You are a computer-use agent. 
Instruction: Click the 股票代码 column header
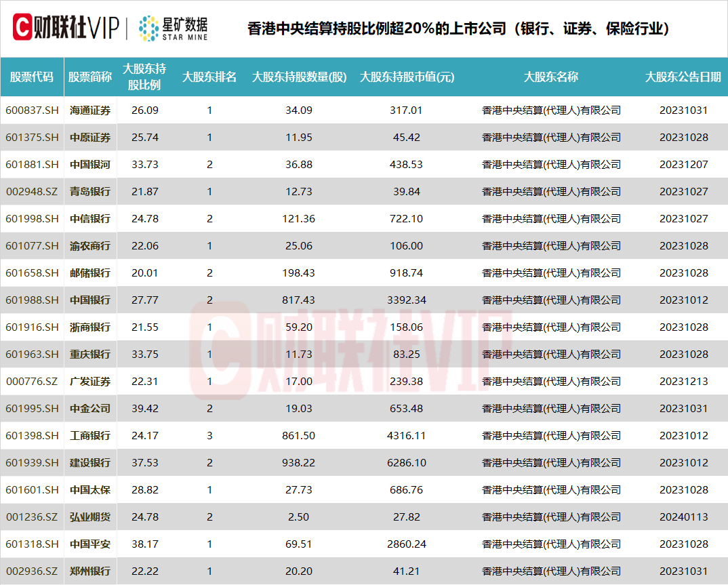click(x=32, y=77)
